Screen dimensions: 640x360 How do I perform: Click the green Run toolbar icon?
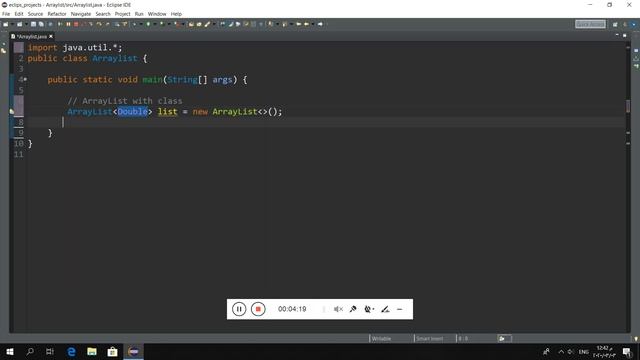click(148, 24)
